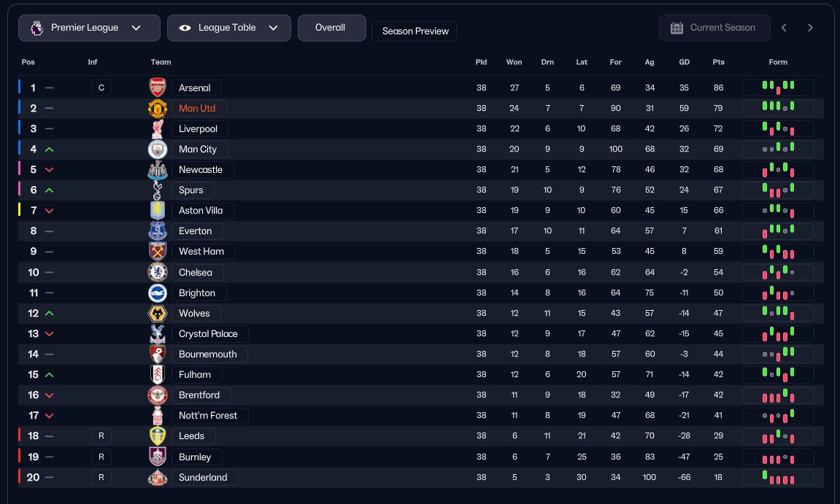The image size is (840, 504).
Task: Click the Man City club crest
Action: click(x=158, y=150)
